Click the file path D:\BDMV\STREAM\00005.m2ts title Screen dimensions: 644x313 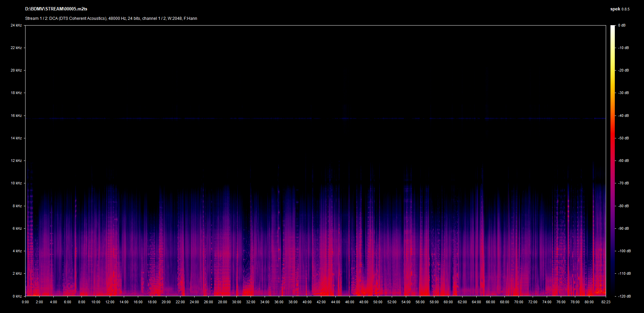(x=56, y=9)
